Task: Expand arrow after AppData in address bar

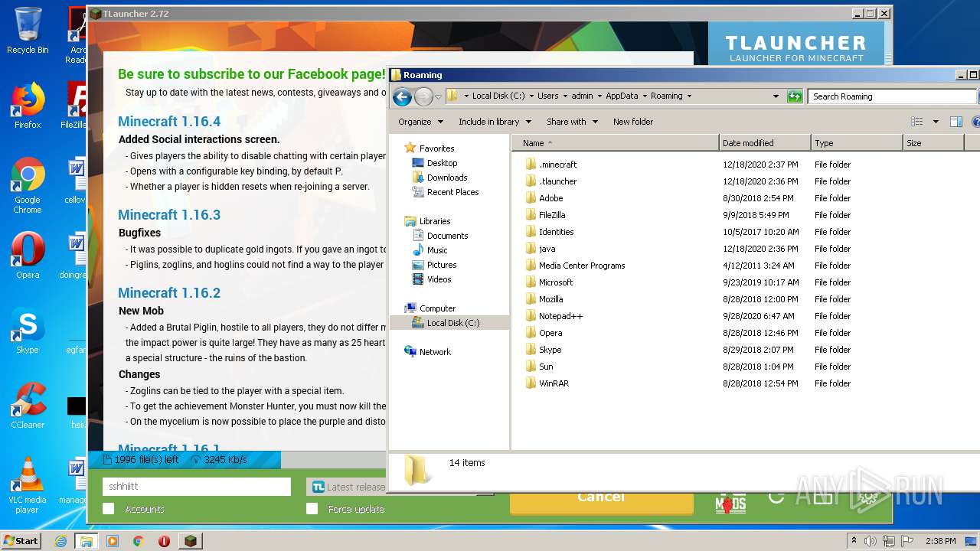Action: 645,96
